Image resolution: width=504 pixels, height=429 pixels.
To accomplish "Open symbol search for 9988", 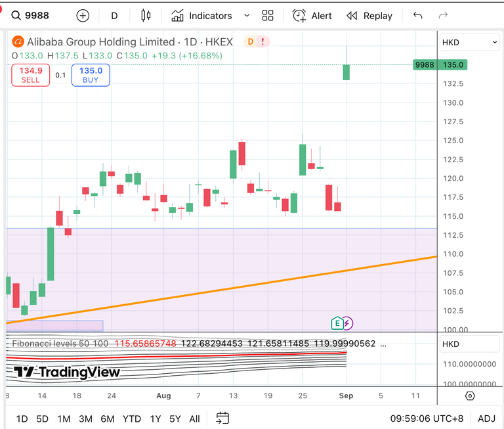I will pos(30,16).
